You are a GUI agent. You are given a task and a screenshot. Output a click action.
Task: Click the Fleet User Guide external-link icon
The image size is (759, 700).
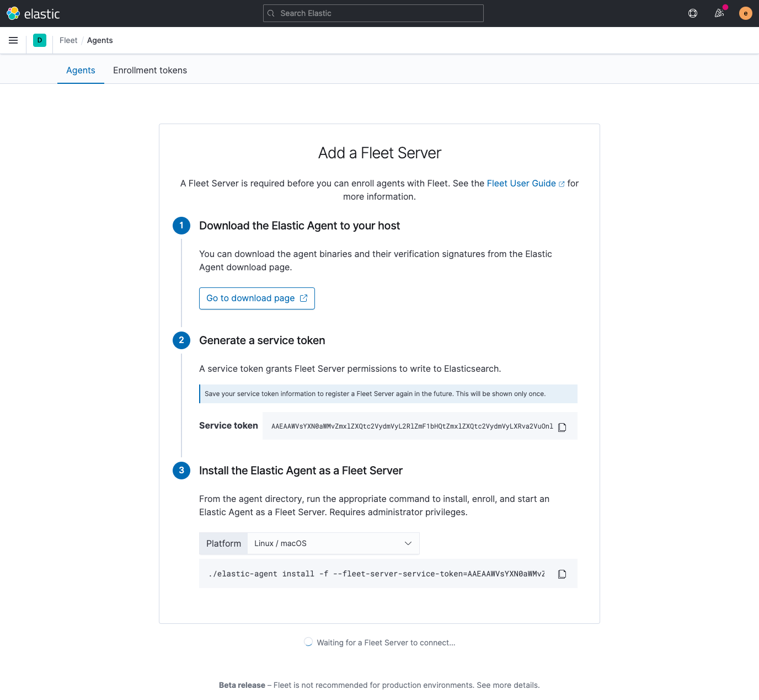[562, 184]
